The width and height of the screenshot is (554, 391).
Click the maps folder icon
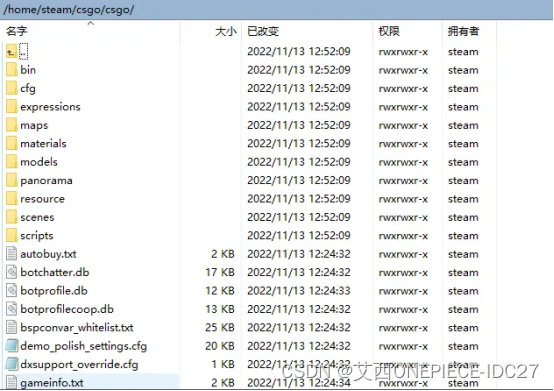11,125
